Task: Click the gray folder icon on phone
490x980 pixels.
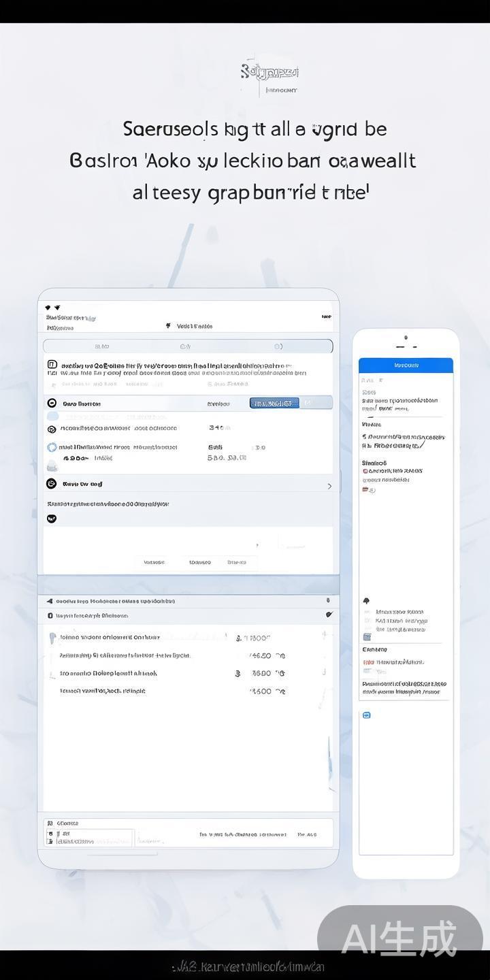Action: tap(367, 636)
